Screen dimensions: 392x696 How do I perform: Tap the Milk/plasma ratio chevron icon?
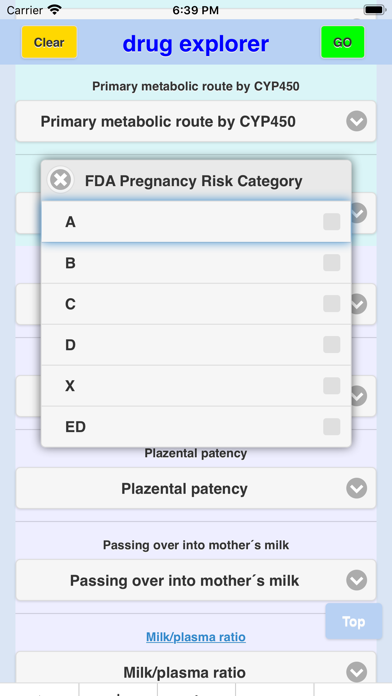(x=356, y=672)
